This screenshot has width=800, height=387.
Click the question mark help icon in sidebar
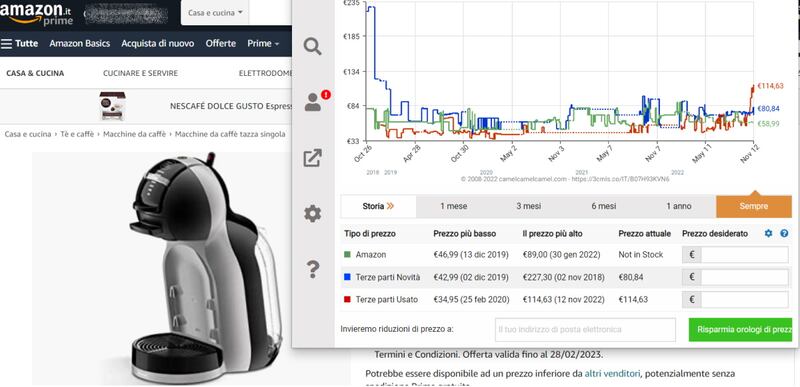[x=313, y=269]
